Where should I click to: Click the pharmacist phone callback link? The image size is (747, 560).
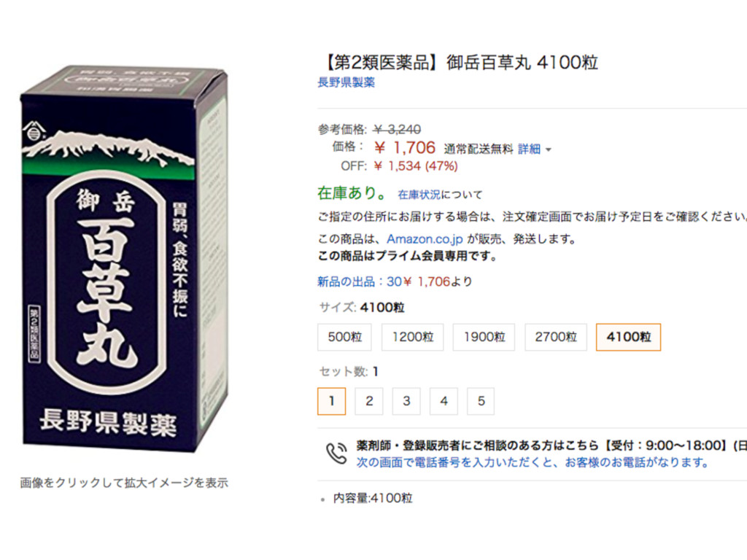coord(533,462)
